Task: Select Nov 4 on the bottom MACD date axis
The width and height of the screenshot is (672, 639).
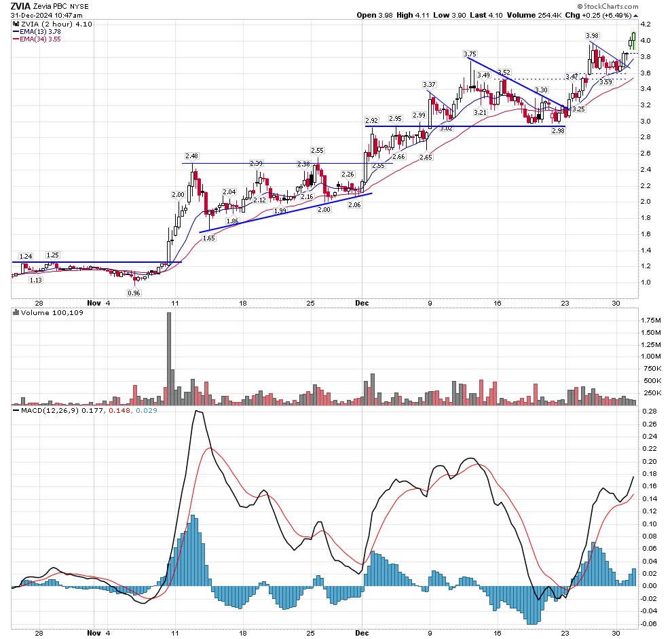Action: tap(98, 633)
